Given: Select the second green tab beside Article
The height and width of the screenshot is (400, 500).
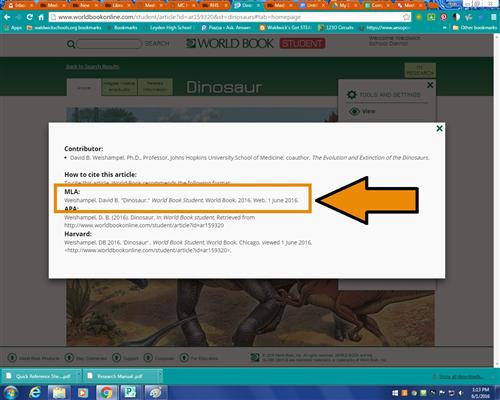Looking at the screenshot, I should (119, 87).
